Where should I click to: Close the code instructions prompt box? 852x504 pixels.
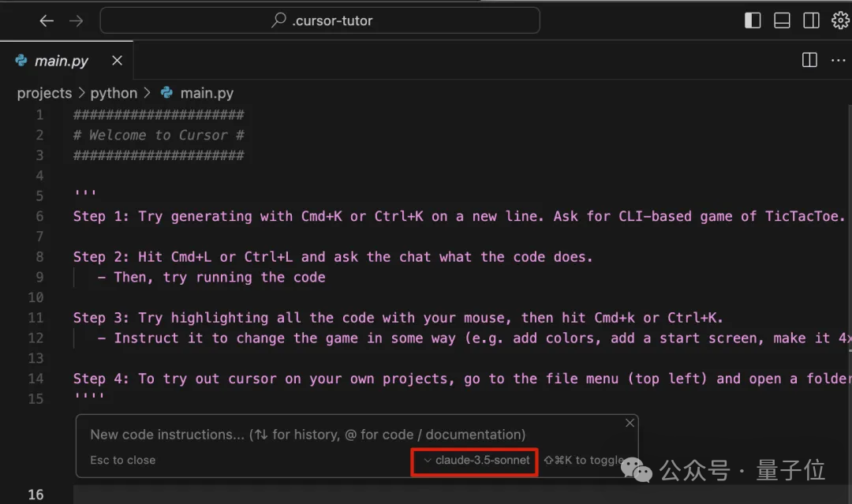630,423
